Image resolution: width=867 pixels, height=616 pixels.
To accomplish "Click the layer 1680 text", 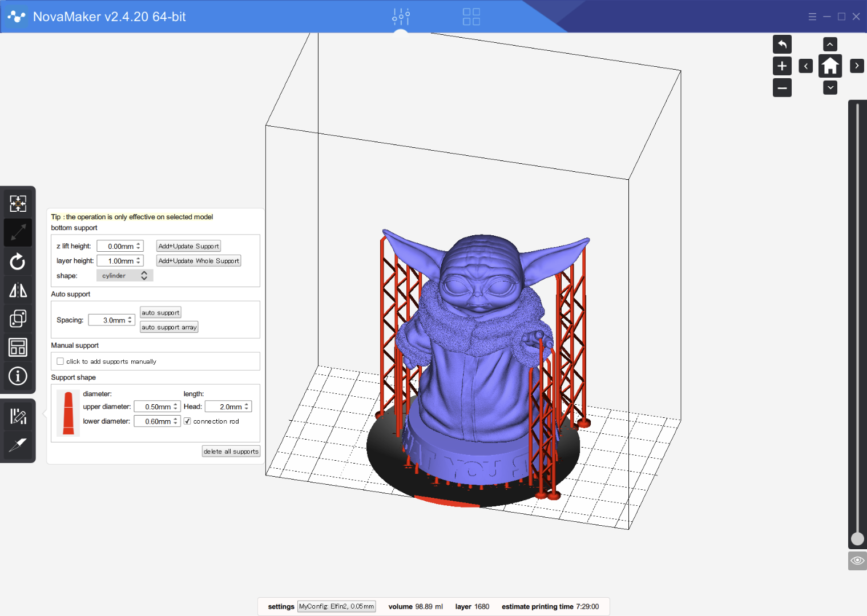I will pyautogui.click(x=472, y=606).
